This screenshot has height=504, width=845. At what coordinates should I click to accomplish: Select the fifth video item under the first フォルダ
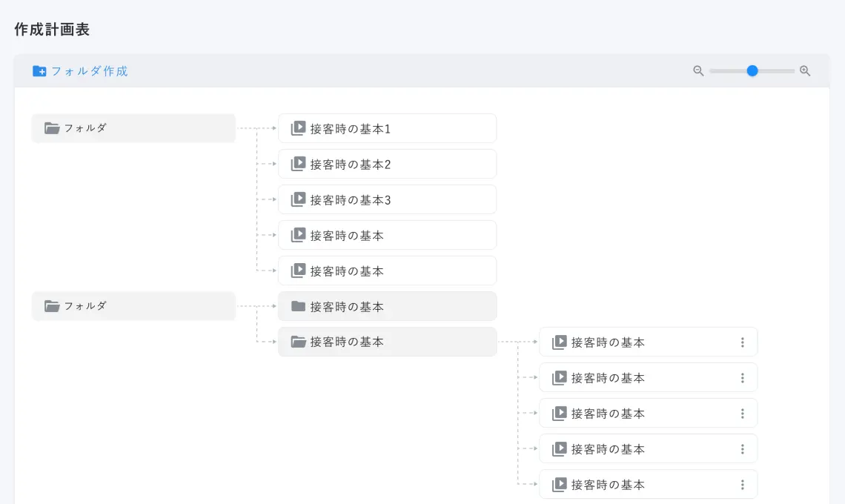(x=387, y=271)
